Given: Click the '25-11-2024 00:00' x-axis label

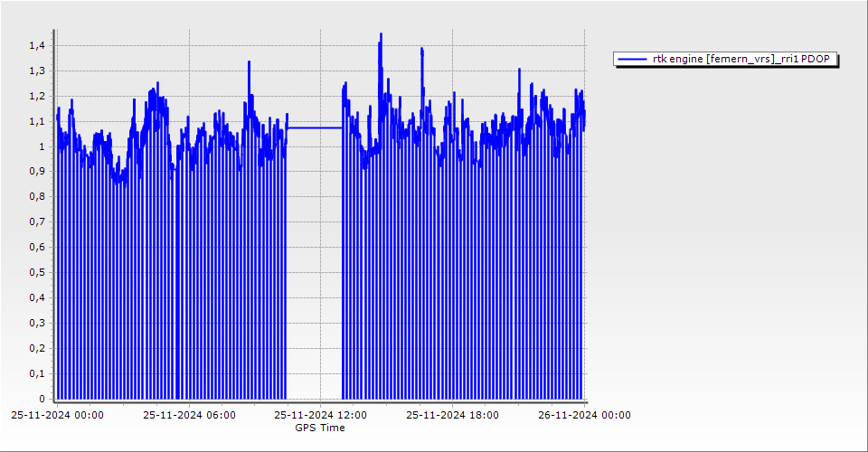Looking at the screenshot, I should point(57,415).
